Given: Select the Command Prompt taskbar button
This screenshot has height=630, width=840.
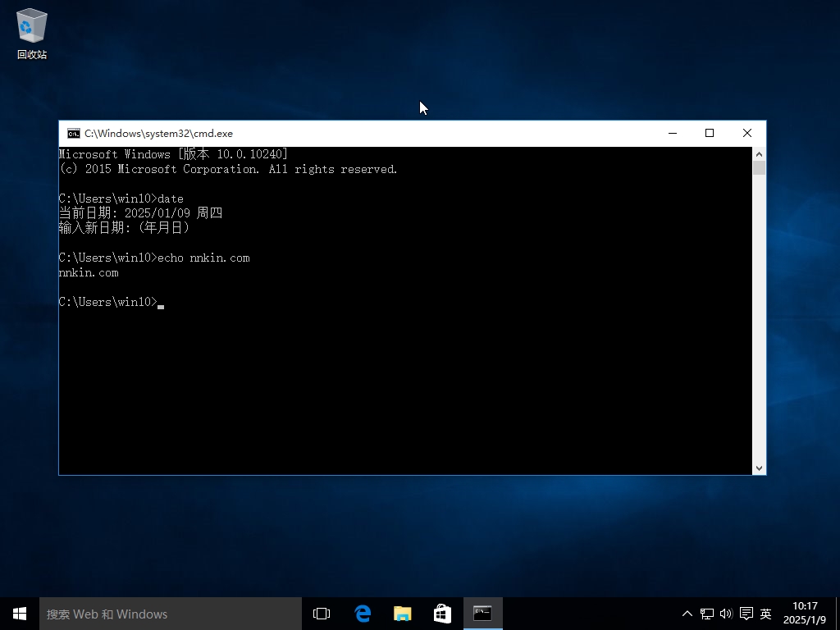Looking at the screenshot, I should coord(482,614).
